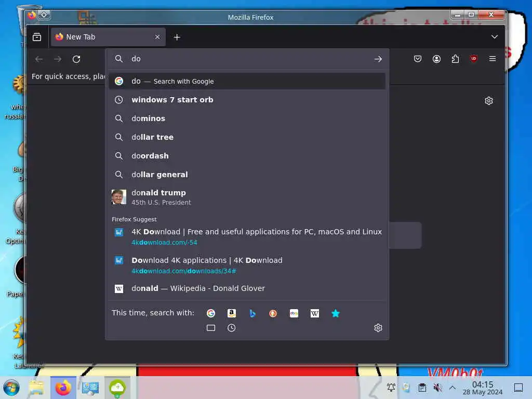Open a new tab with plus button
The width and height of the screenshot is (532, 399).
[x=177, y=37]
